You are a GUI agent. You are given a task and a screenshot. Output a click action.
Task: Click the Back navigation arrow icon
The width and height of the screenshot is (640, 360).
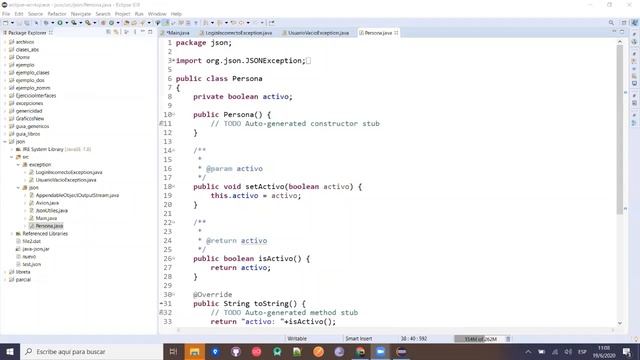(x=242, y=23)
